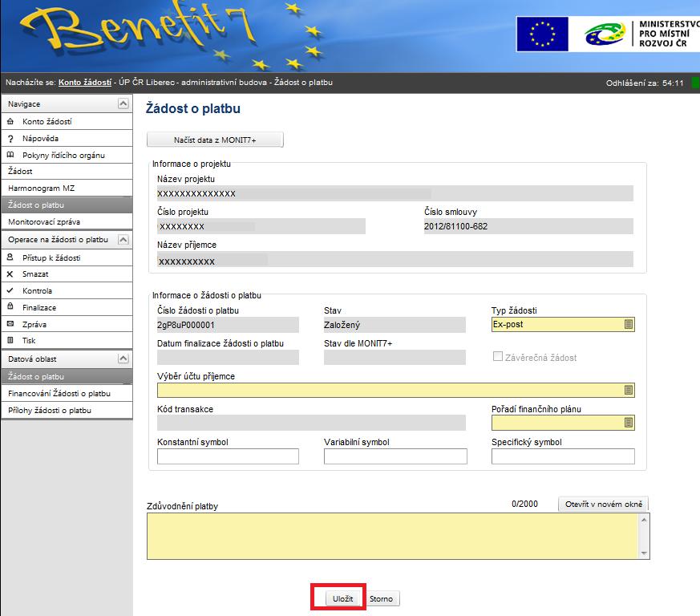Follow the Konto žádostí breadcrumb link

tap(85, 82)
